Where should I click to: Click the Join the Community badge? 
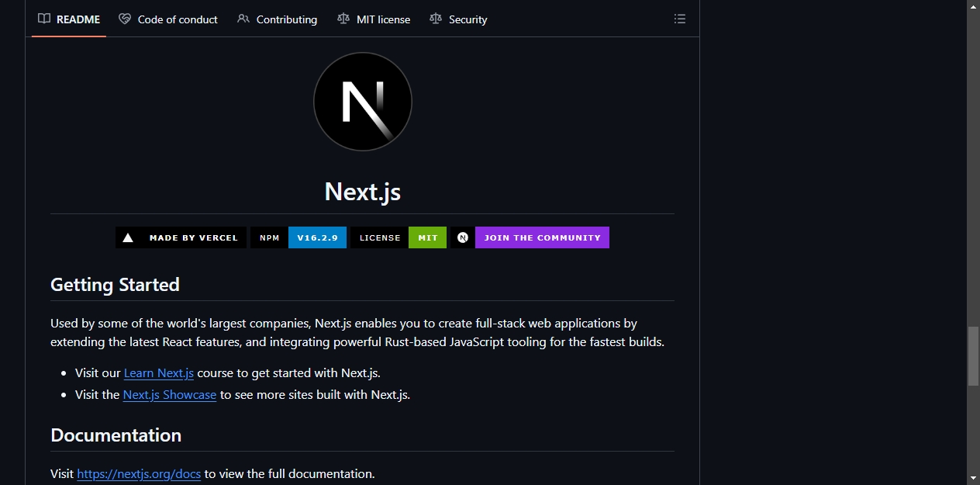530,237
